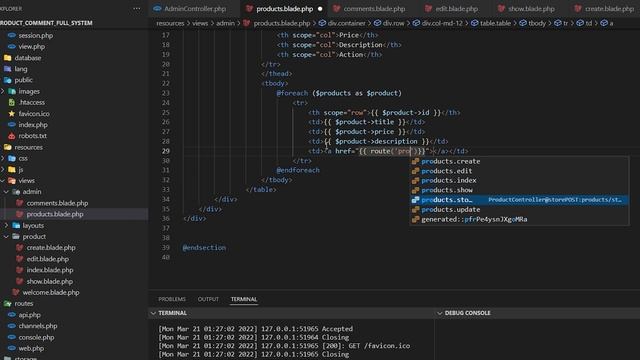Click session.php file icon
Image resolution: width=640 pixels, height=360 pixels.
[11, 36]
